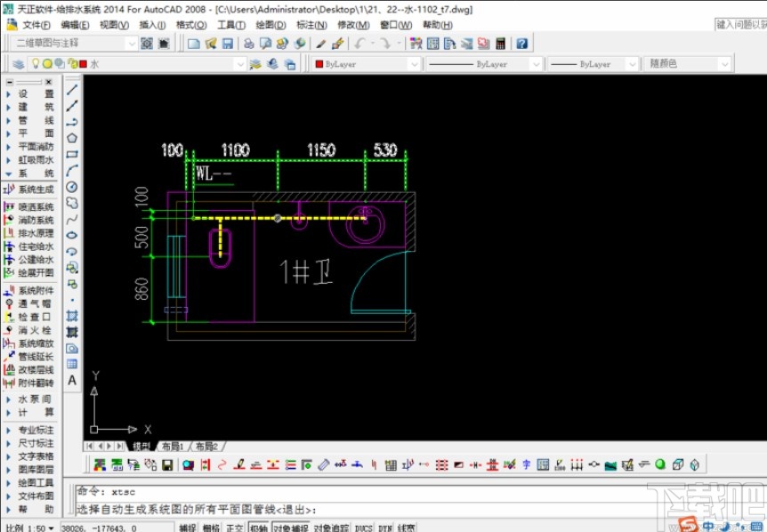
Task: Click the multiline Text 'A' tool
Action: coord(72,380)
